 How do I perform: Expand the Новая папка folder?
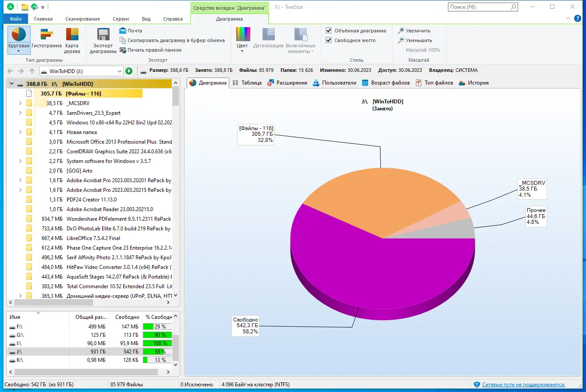tap(20, 132)
